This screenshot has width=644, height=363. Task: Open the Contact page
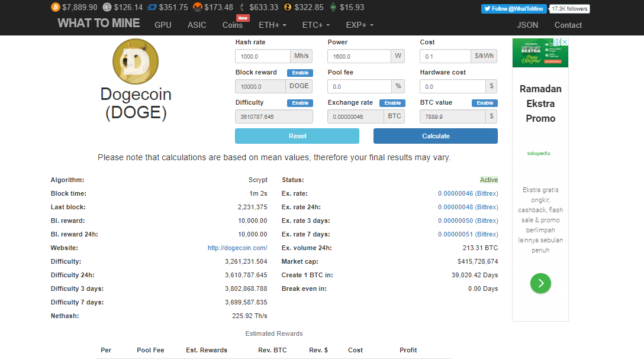click(x=568, y=25)
